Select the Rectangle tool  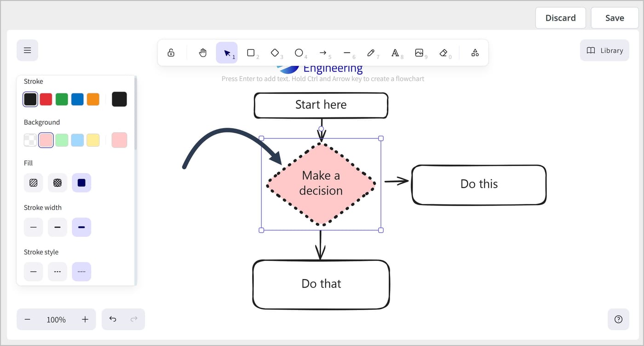pyautogui.click(x=251, y=52)
